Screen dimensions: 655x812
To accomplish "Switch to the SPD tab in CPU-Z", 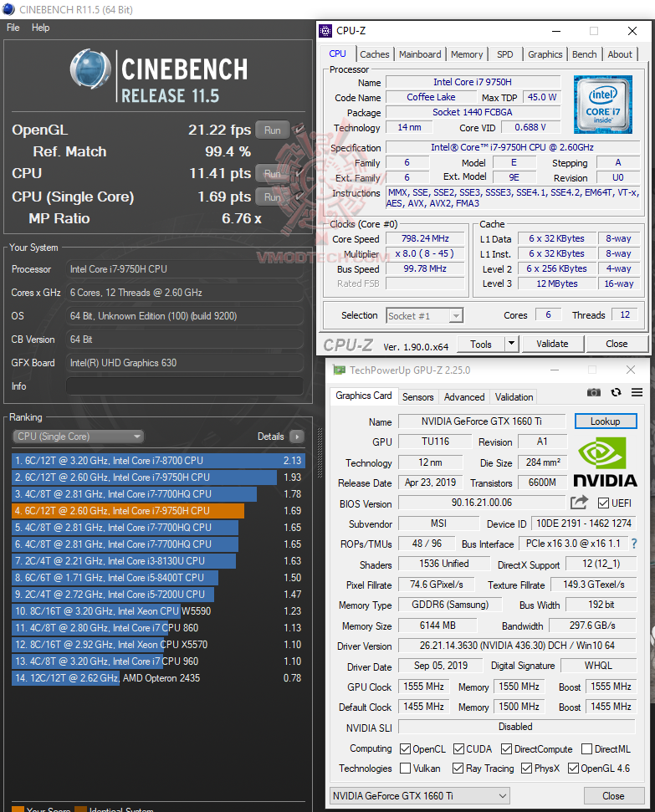I will tap(504, 54).
